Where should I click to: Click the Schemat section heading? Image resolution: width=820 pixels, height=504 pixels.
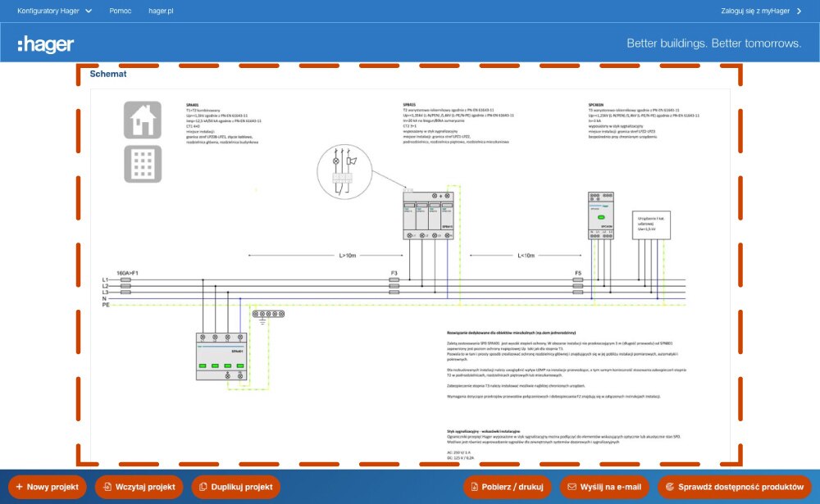point(108,74)
